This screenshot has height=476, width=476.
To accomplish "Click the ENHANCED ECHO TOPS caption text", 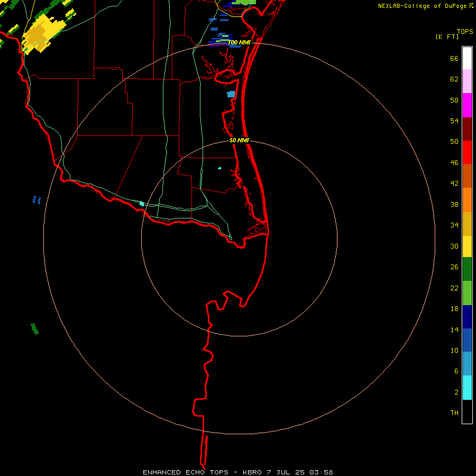I will [186, 472].
